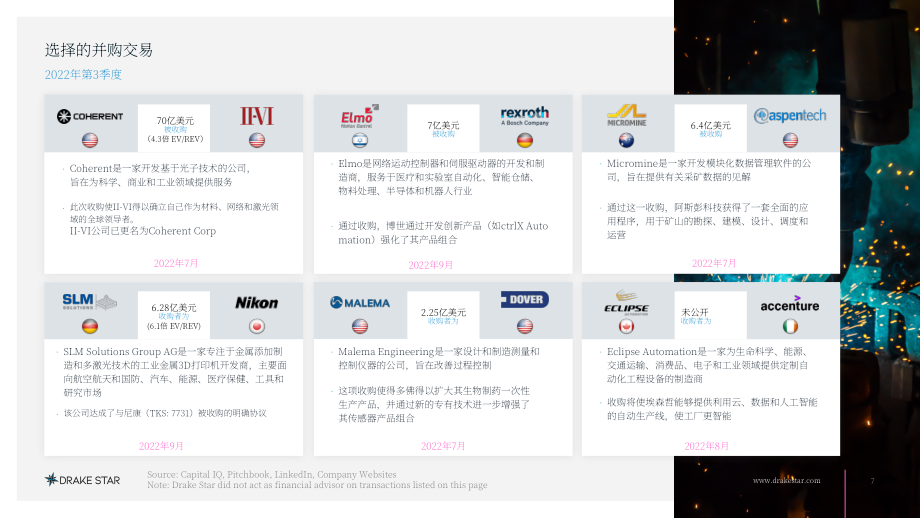Click the Australian flag under Micromine

pyautogui.click(x=627, y=140)
